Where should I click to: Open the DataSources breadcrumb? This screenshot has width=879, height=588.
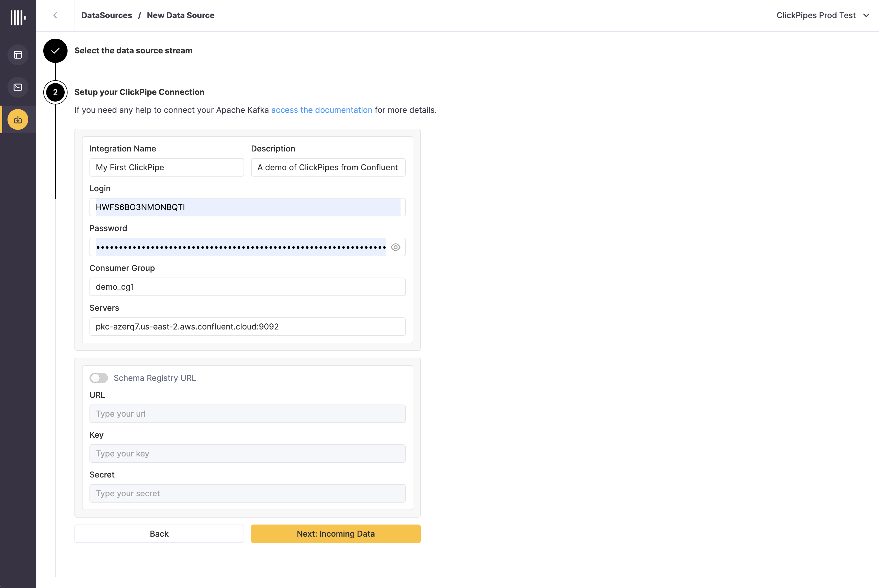106,15
